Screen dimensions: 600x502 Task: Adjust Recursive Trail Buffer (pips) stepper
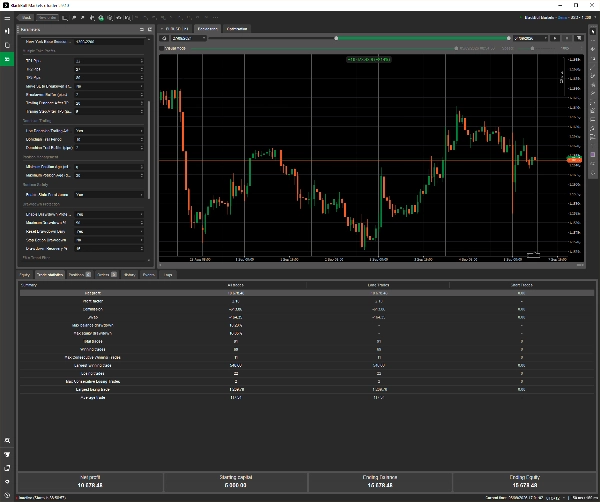click(x=142, y=148)
